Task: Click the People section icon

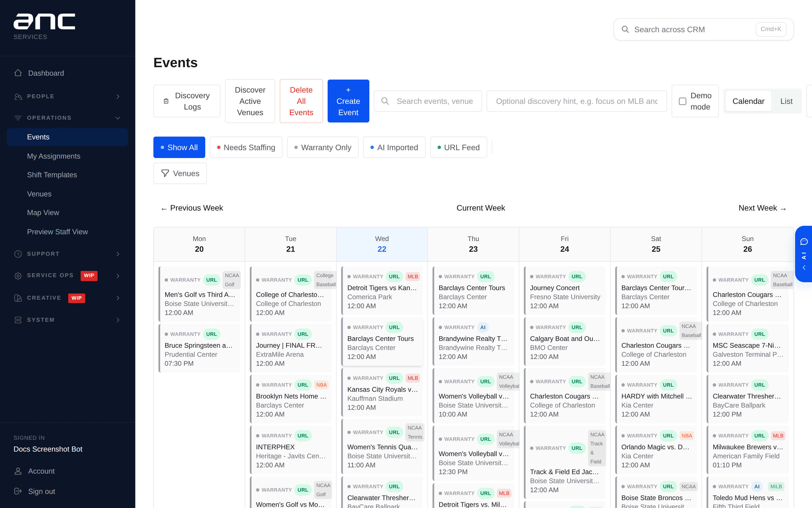Action: 18,97
